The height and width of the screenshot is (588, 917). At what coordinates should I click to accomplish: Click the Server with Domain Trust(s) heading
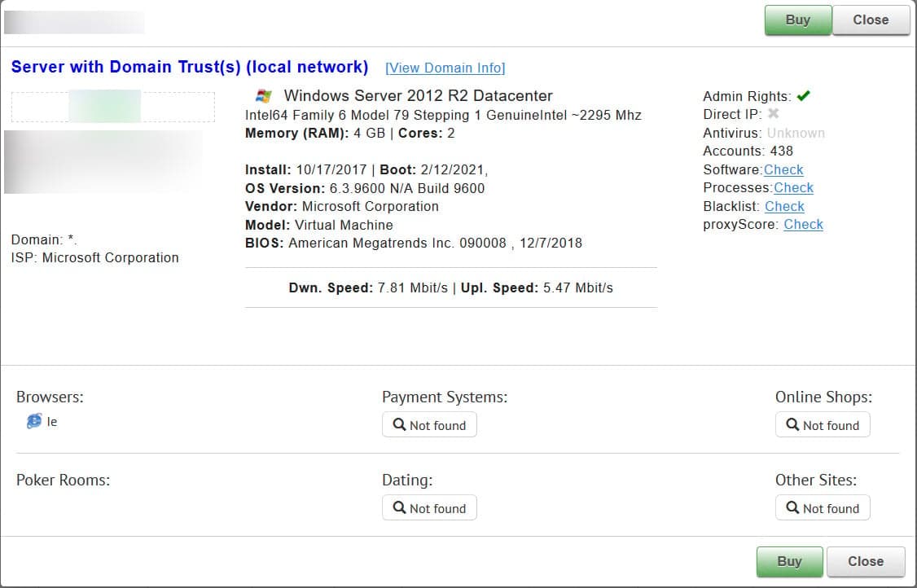(190, 67)
